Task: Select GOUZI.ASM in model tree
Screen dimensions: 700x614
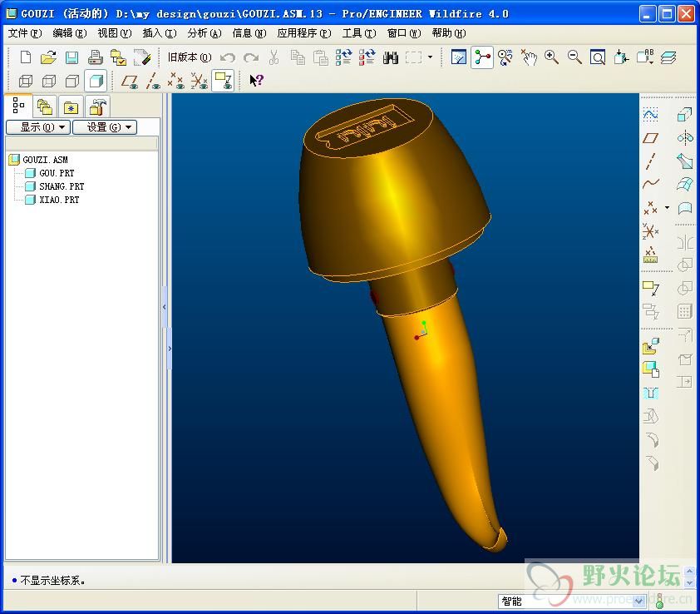Action: (x=45, y=160)
